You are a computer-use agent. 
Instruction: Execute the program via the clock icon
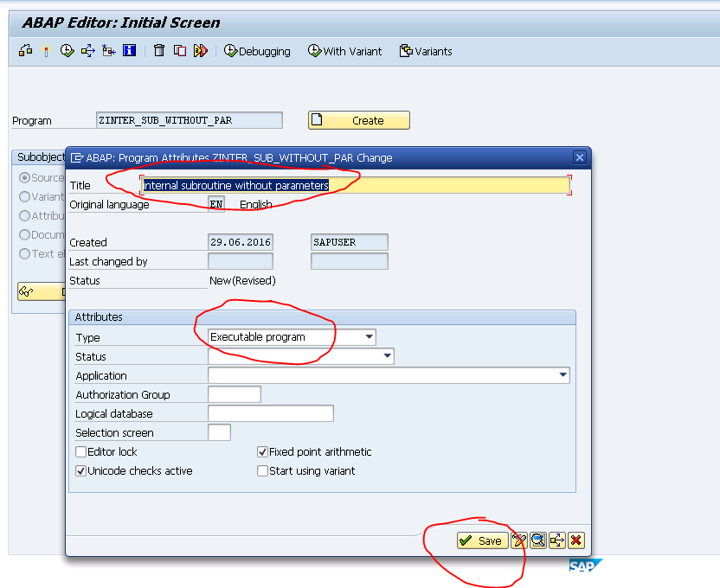point(66,50)
